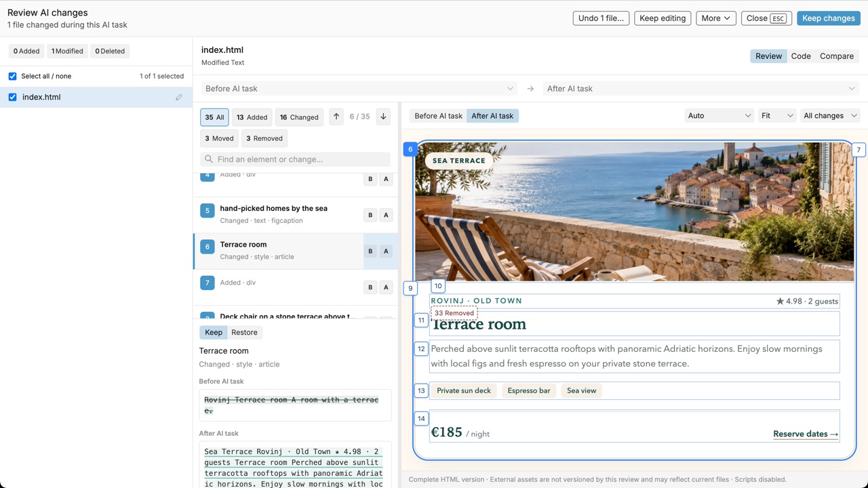868x488 pixels.
Task: Filter to 13 Added changes
Action: [252, 117]
